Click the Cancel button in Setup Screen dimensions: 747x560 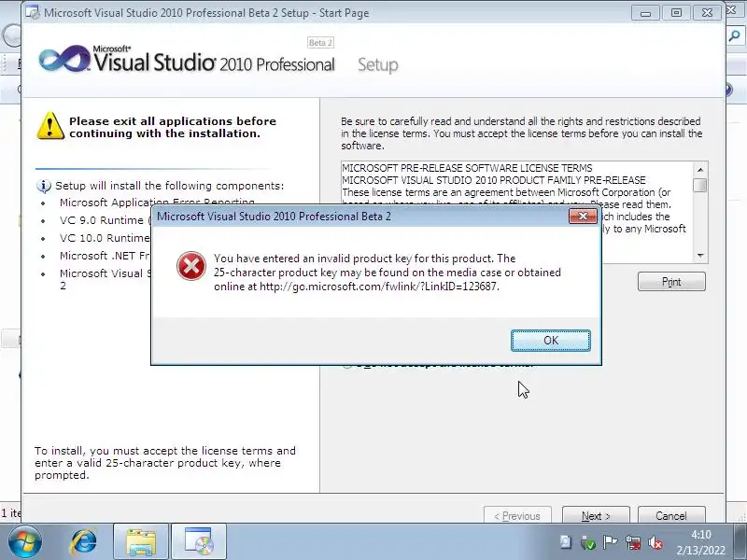tap(671, 516)
